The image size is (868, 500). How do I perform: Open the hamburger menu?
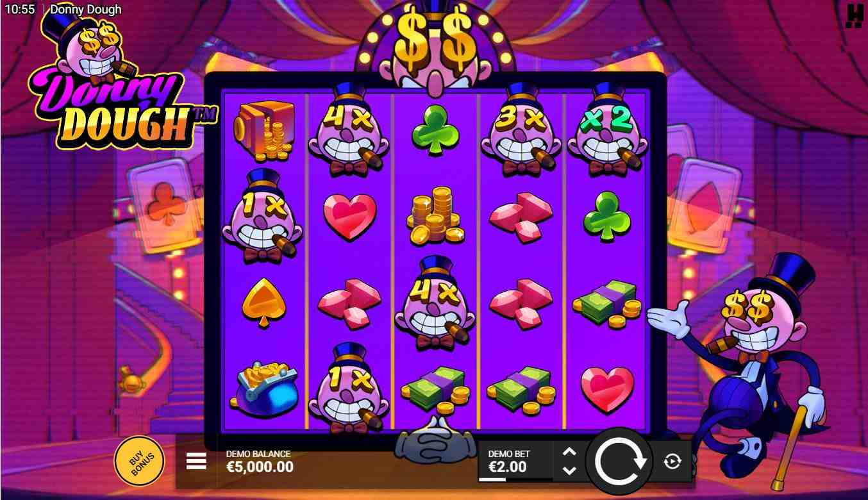coord(196,461)
